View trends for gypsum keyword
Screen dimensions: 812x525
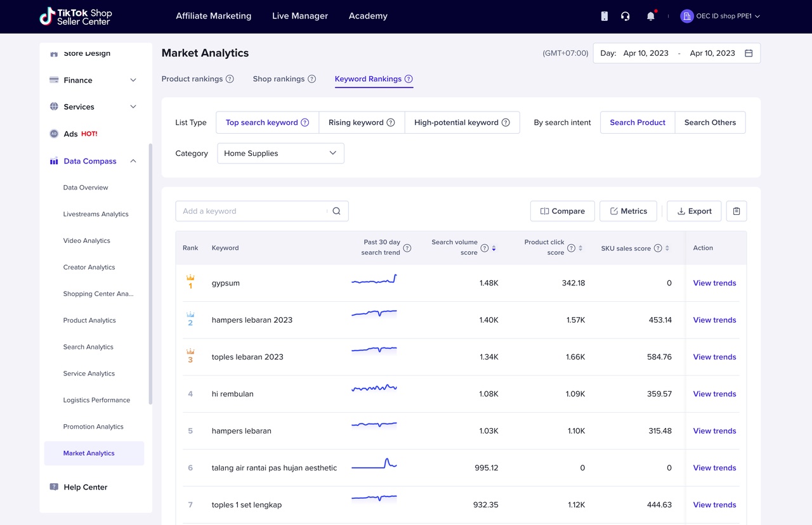click(x=714, y=283)
